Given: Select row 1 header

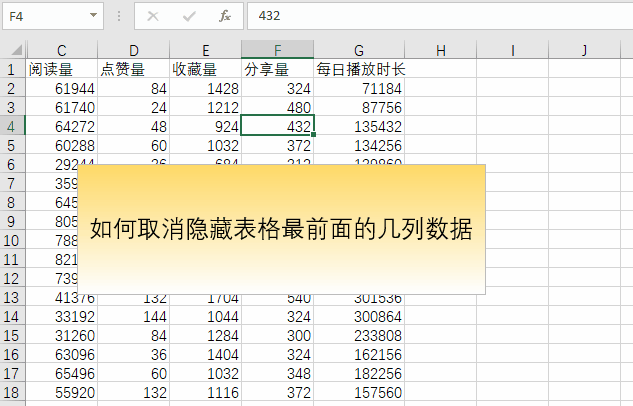Looking at the screenshot, I should point(12,69).
